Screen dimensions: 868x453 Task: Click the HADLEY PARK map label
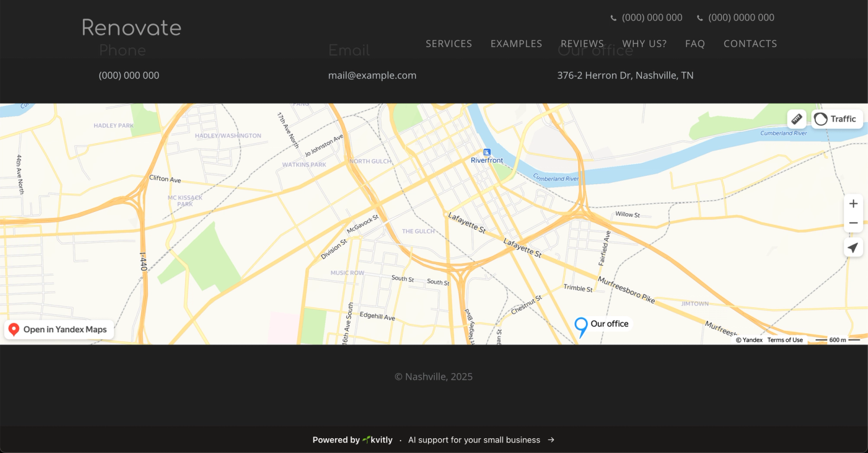pos(114,126)
